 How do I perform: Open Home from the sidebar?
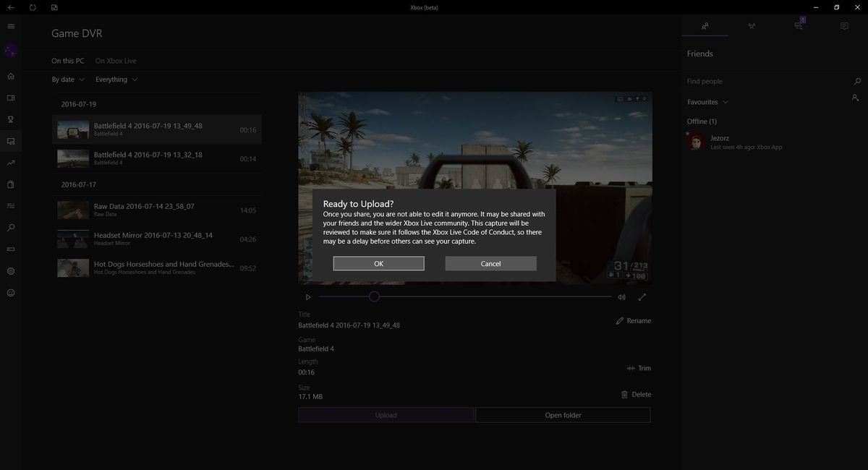click(x=10, y=75)
